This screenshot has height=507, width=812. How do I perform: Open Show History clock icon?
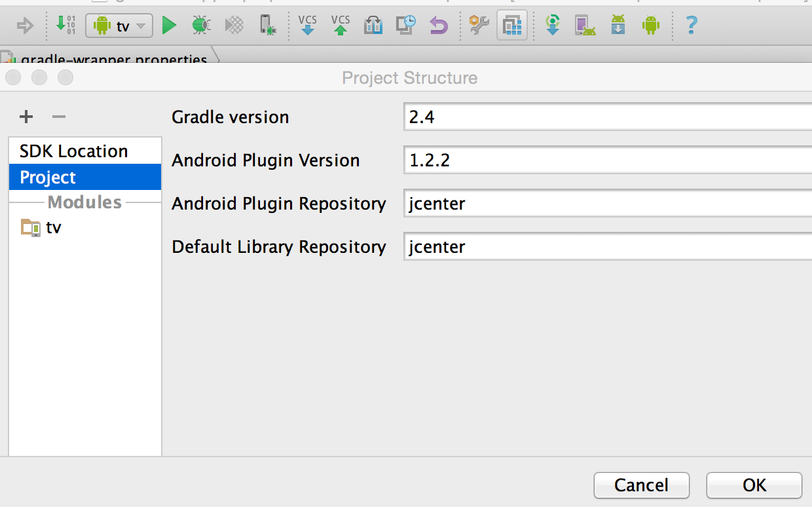(406, 26)
